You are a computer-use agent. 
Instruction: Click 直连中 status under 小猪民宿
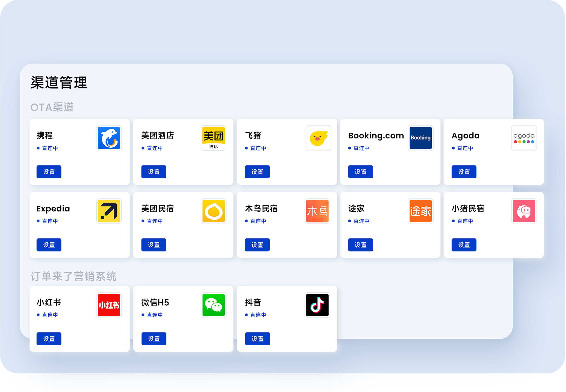click(x=462, y=221)
